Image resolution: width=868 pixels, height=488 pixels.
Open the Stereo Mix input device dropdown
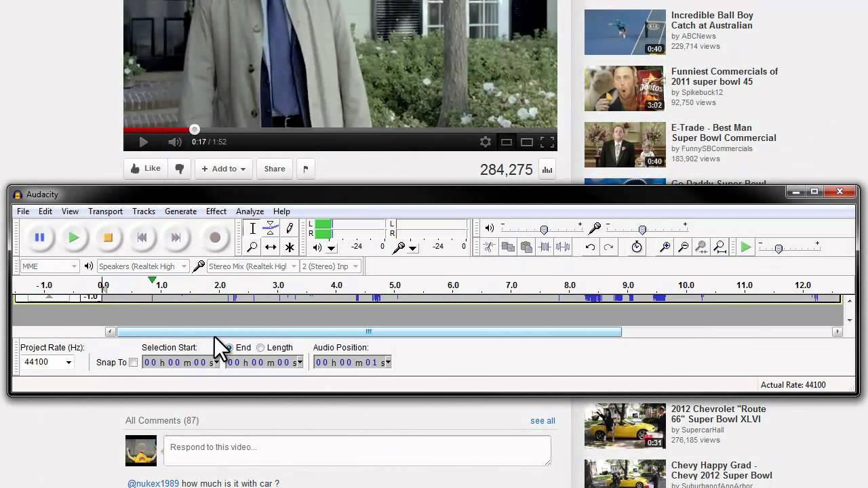click(x=252, y=266)
